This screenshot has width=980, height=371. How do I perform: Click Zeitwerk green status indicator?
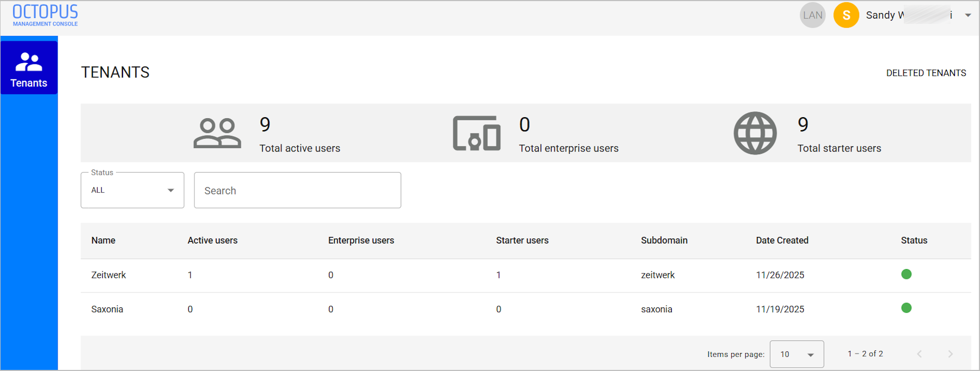click(906, 274)
